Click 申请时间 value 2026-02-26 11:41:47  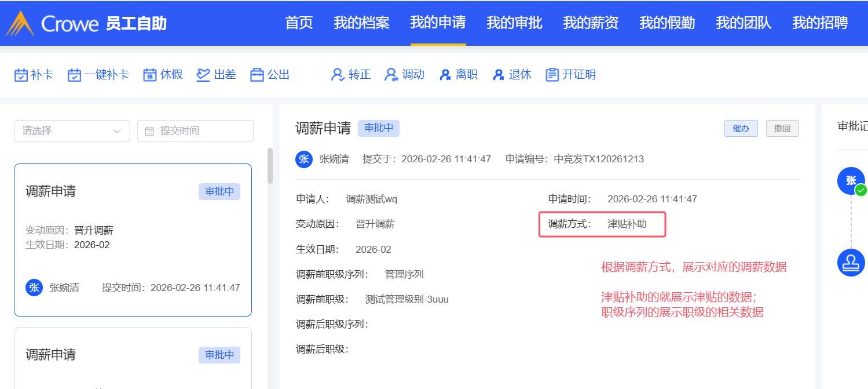[652, 199]
